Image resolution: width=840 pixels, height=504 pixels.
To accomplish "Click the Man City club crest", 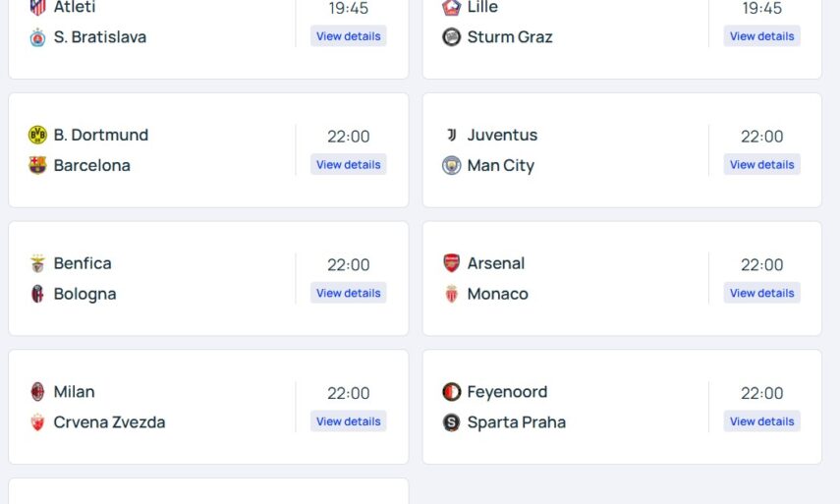I will [451, 165].
